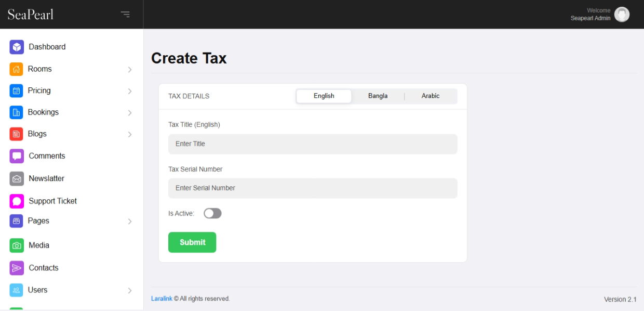The image size is (644, 311).
Task: Expand the Bookings submenu arrow
Action: (x=130, y=113)
